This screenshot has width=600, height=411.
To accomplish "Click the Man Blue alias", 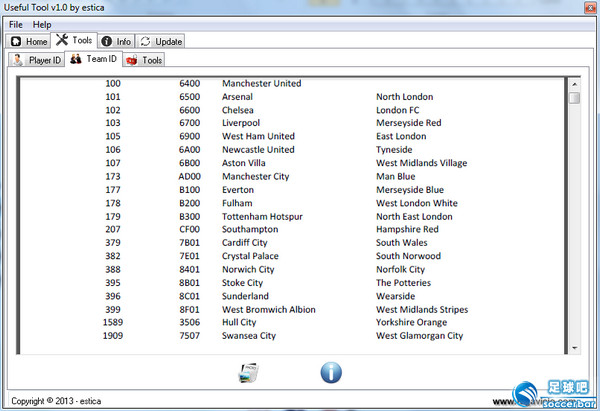I will [396, 176].
